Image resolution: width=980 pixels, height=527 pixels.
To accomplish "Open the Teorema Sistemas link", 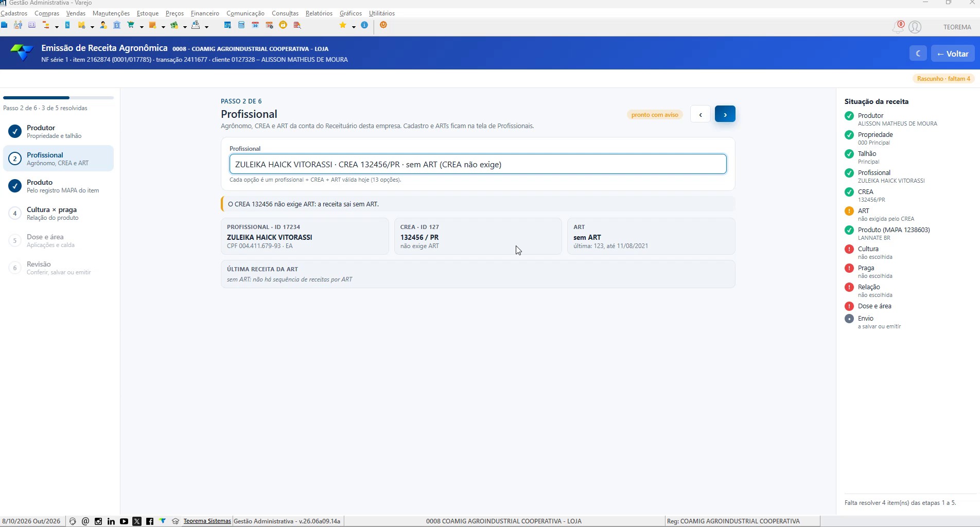I will coord(207,521).
